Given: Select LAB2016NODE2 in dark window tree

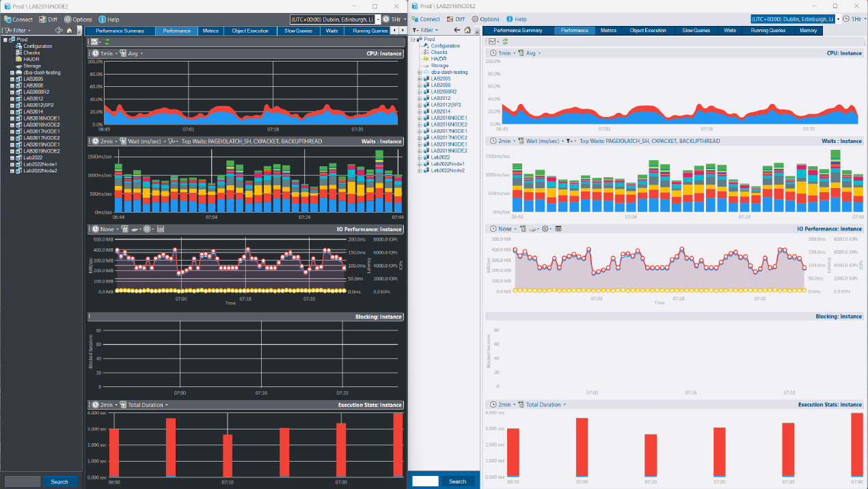Looking at the screenshot, I should 42,124.
